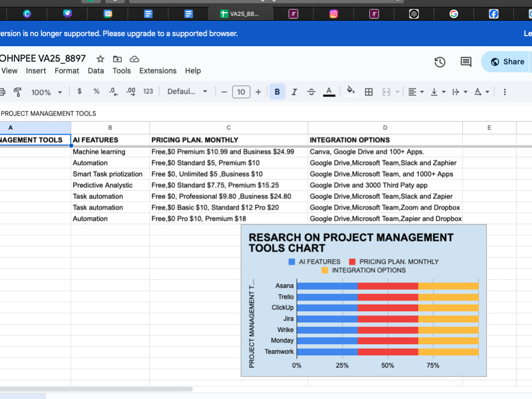Open the View menu
Screen dimensions: 532x399
click(9, 71)
